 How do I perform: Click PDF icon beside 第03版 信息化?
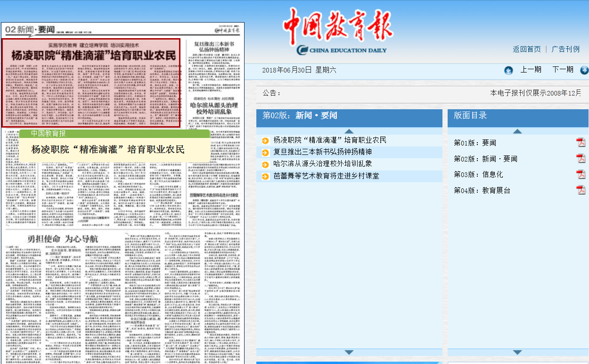pyautogui.click(x=581, y=174)
